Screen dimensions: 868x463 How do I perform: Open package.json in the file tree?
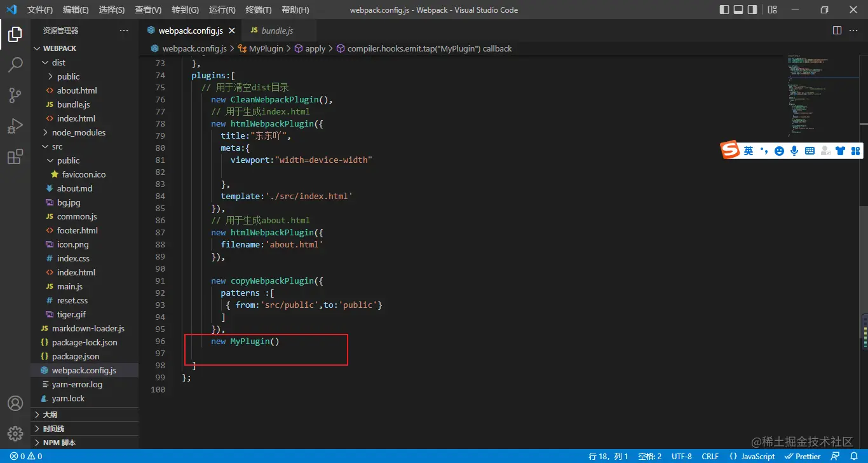[85, 356]
